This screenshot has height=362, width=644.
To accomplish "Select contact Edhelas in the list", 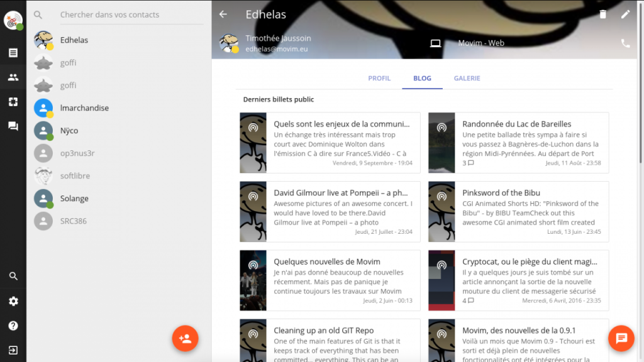I will click(x=119, y=40).
